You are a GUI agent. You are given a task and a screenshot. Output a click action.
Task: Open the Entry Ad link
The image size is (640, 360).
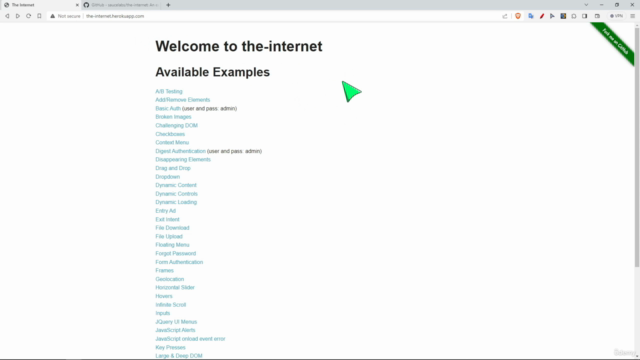[x=165, y=211]
